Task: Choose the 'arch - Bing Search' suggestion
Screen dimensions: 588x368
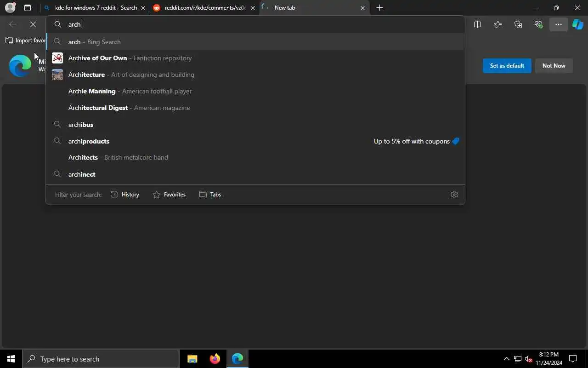Action: [x=255, y=42]
